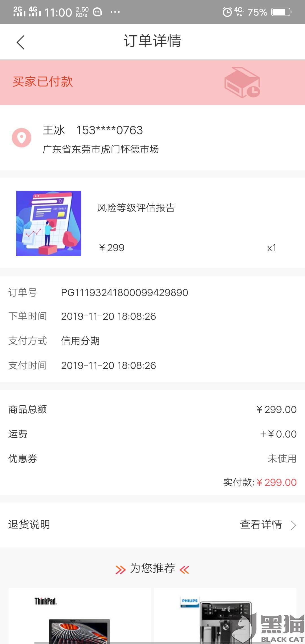Tap the package box clock icon
305x644 pixels.
click(x=242, y=82)
